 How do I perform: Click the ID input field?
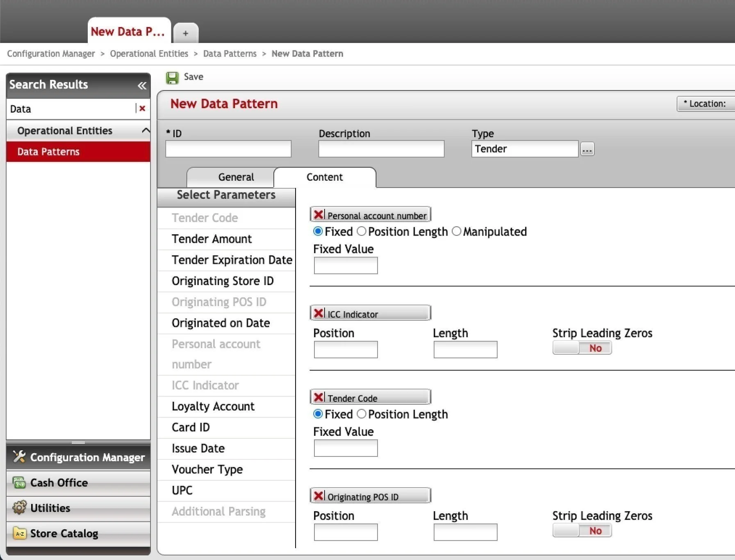[228, 149]
